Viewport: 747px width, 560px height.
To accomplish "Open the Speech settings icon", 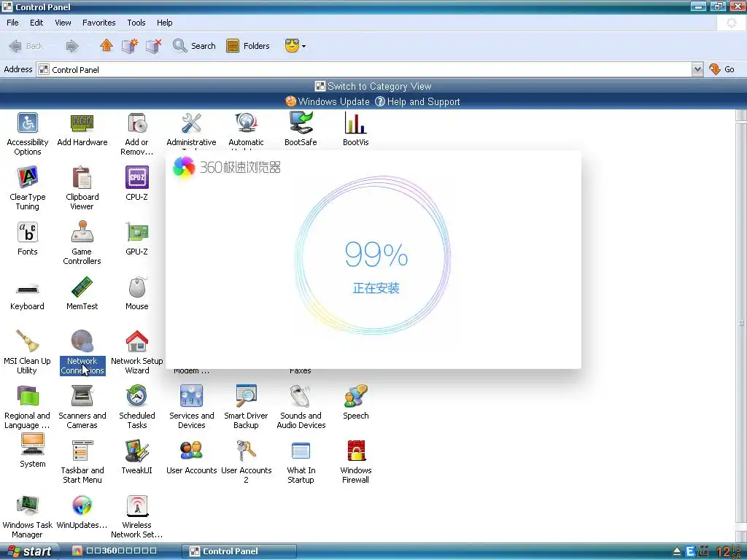I will pos(355,396).
